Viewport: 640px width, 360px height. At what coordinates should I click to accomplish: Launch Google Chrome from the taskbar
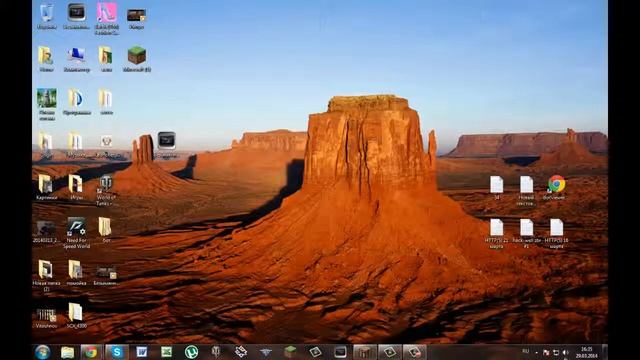pos(91,352)
